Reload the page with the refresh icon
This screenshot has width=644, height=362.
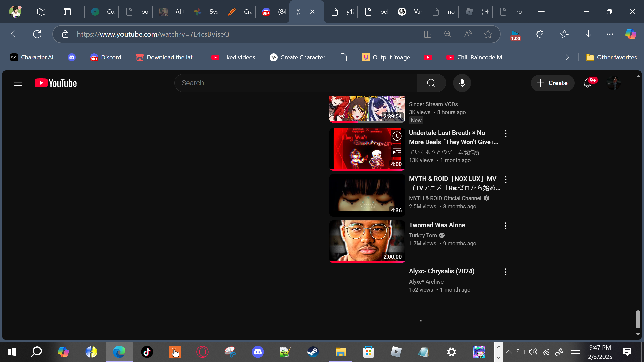[x=37, y=34]
